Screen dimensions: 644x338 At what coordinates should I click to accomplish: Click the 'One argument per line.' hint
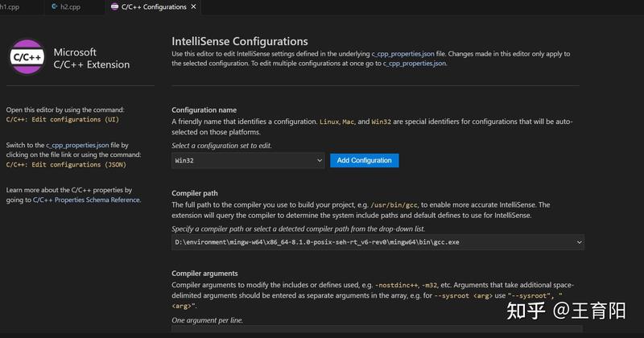208,320
